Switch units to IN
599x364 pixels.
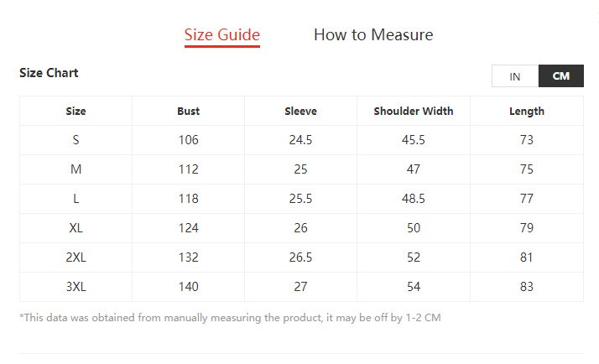click(x=515, y=76)
